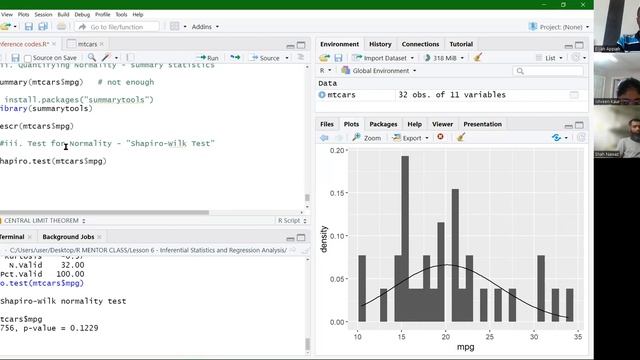
Task: Click the library(summarytools) code line
Action: tap(46, 109)
